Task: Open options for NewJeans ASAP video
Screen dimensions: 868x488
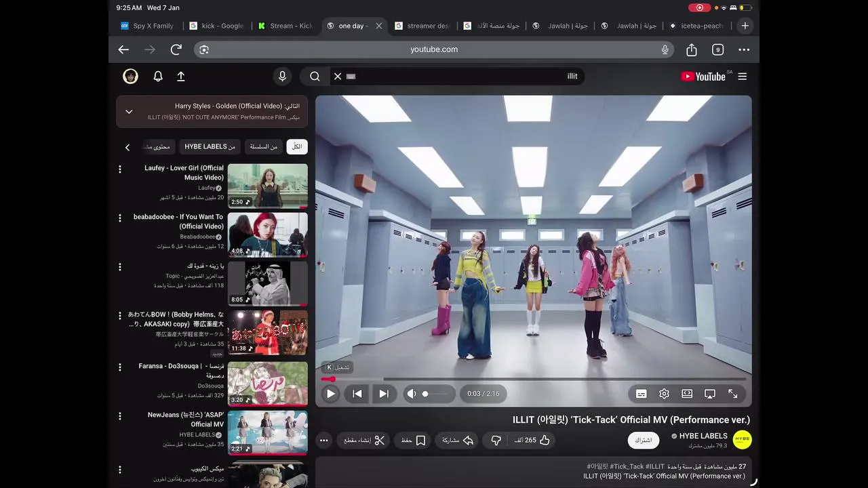Action: coord(120,416)
